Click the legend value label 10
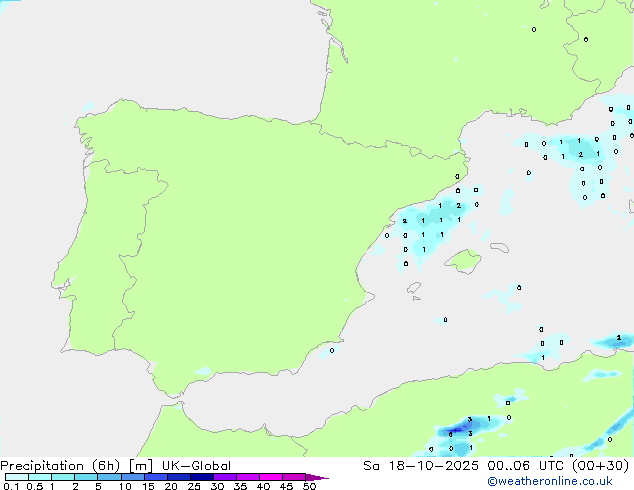 click(x=125, y=487)
